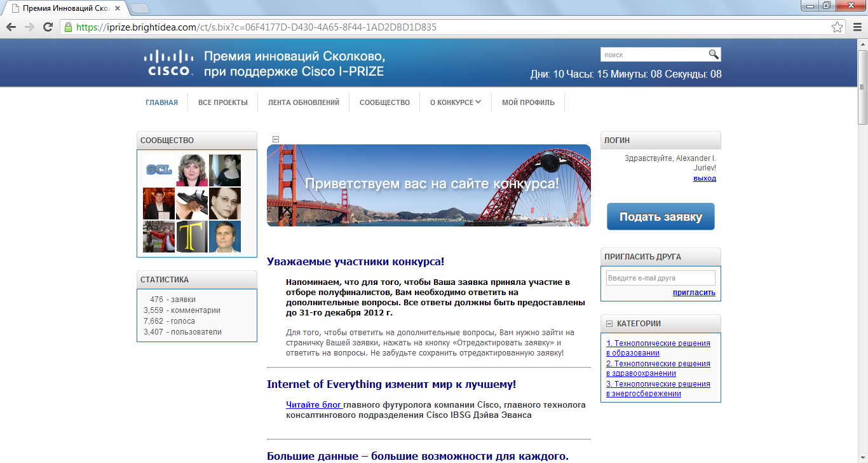
Task: Click the browser address bar URL
Action: (x=256, y=27)
